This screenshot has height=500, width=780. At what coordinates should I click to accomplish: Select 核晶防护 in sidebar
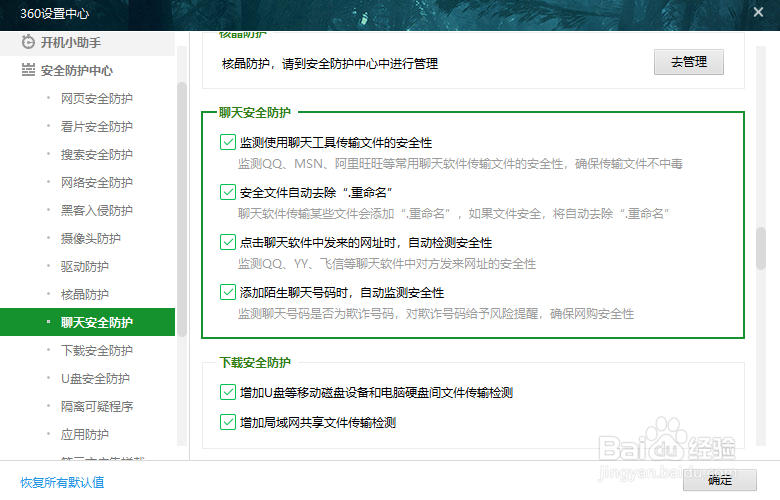pyautogui.click(x=85, y=294)
